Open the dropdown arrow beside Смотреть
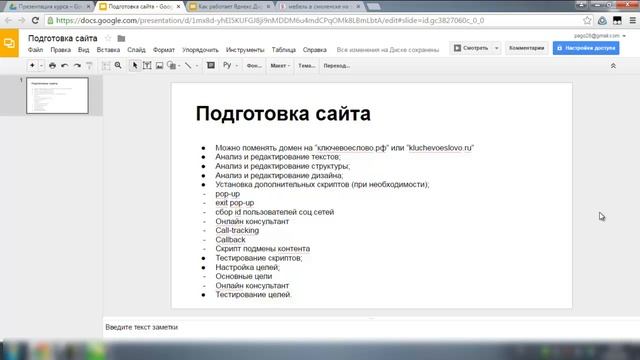The image size is (640, 360). point(496,48)
